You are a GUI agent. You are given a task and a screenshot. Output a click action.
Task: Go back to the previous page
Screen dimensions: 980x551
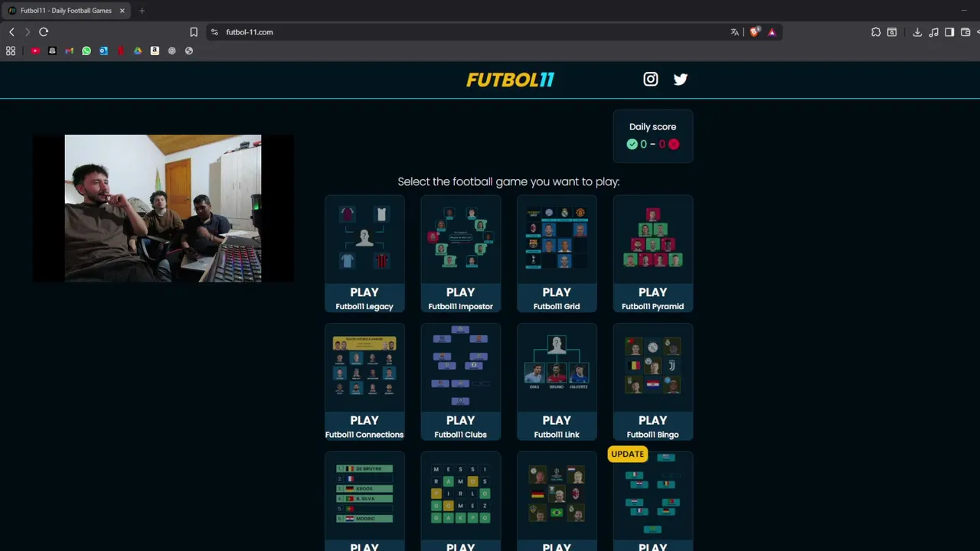point(11,32)
